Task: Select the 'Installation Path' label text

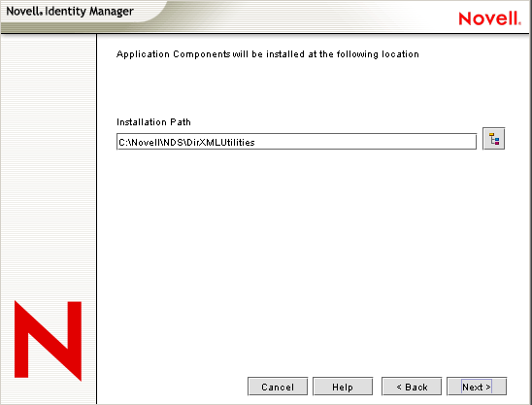Action: [153, 122]
